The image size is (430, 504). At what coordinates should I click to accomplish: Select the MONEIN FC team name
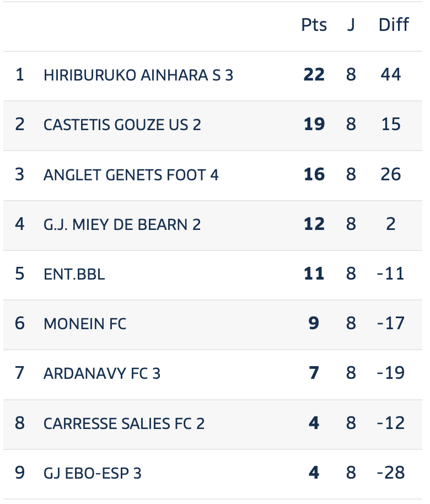click(85, 324)
